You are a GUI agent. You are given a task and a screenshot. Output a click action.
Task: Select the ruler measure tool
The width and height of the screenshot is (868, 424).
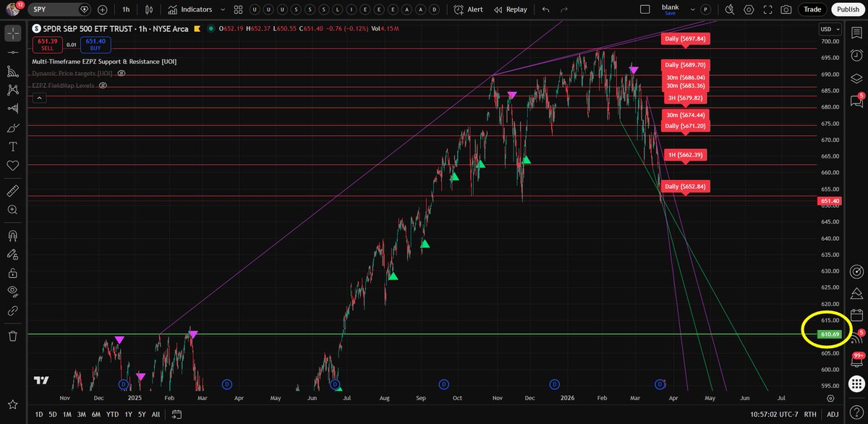12,191
